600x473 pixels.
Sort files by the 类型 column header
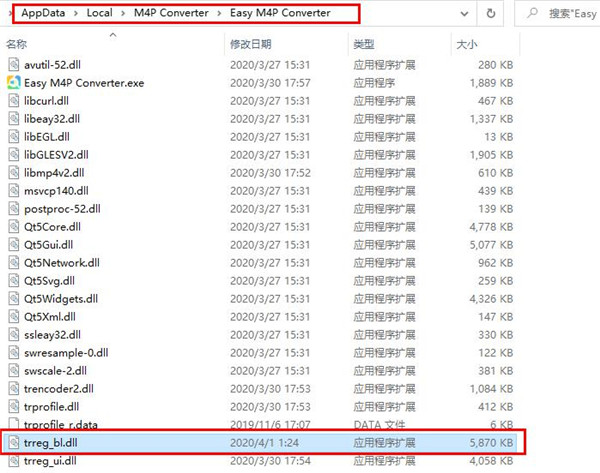(x=364, y=44)
